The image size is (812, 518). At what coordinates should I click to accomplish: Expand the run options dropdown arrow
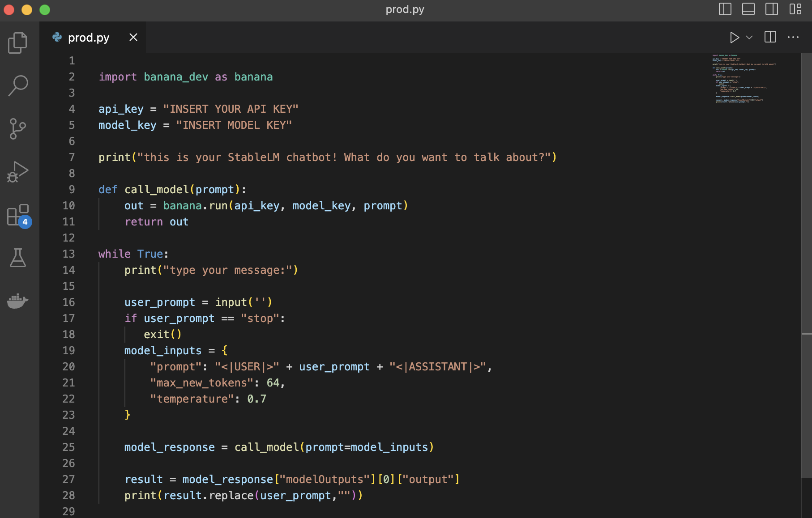749,37
